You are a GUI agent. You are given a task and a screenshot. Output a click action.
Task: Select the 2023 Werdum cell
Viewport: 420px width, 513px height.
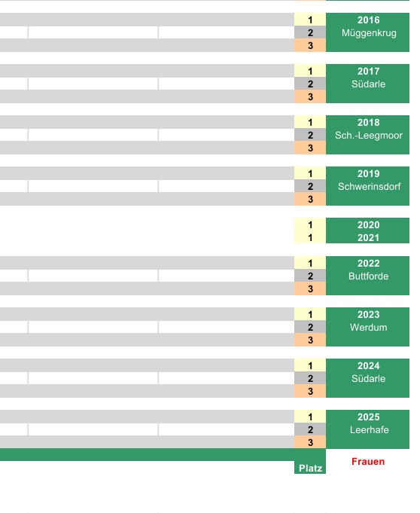pos(368,327)
